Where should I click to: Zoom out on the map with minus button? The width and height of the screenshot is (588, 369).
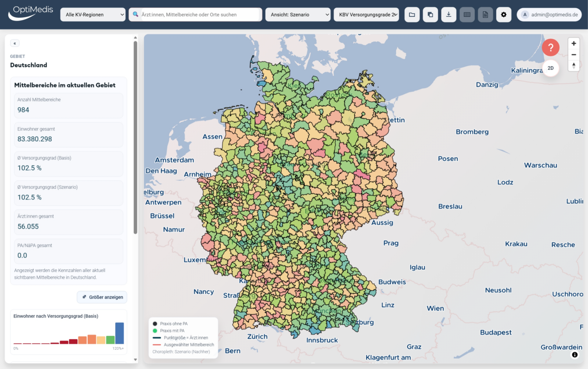pyautogui.click(x=573, y=55)
